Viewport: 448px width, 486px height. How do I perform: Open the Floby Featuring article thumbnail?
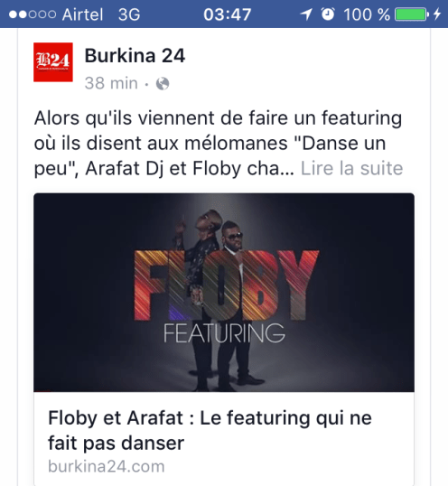tap(224, 293)
